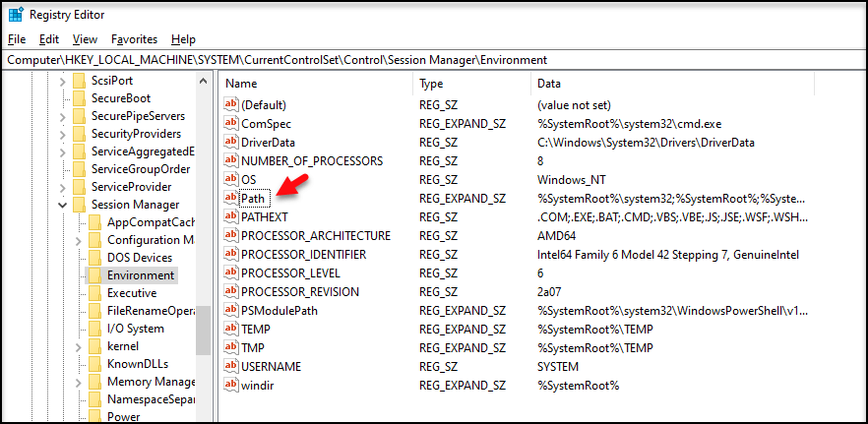Screen dimensions: 868x424
Task: Expand the kernel subkey
Action: pos(78,346)
